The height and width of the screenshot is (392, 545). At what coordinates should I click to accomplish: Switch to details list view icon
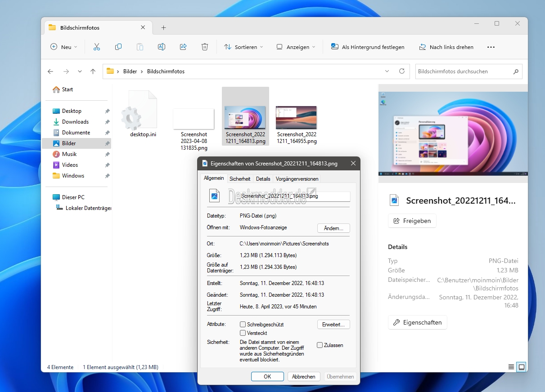pyautogui.click(x=511, y=367)
